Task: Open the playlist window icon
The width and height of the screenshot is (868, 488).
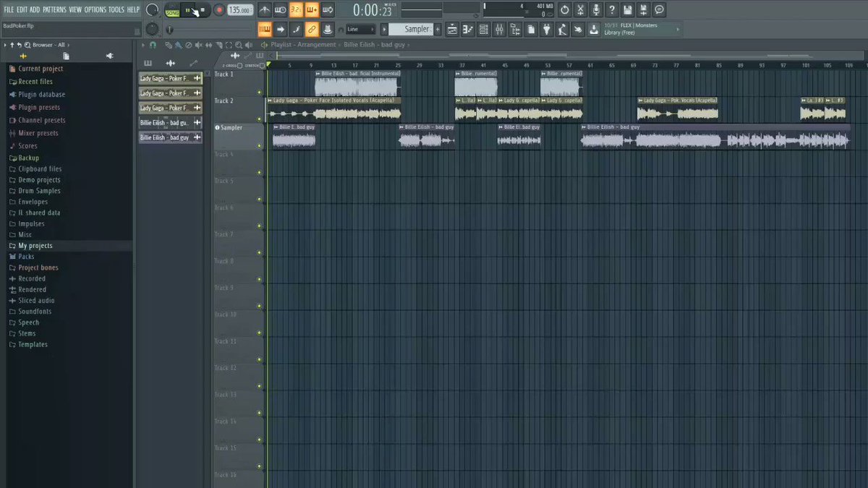Action: click(452, 30)
